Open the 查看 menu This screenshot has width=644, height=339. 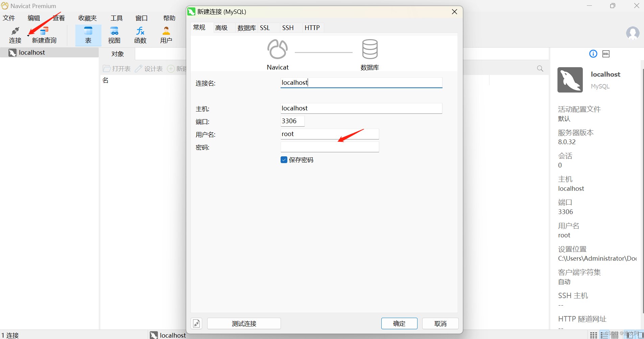[x=59, y=18]
